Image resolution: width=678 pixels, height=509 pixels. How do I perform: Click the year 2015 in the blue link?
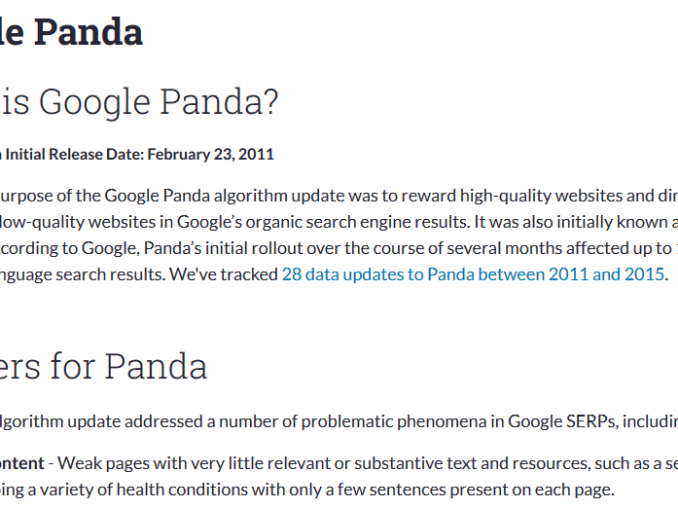pos(644,275)
